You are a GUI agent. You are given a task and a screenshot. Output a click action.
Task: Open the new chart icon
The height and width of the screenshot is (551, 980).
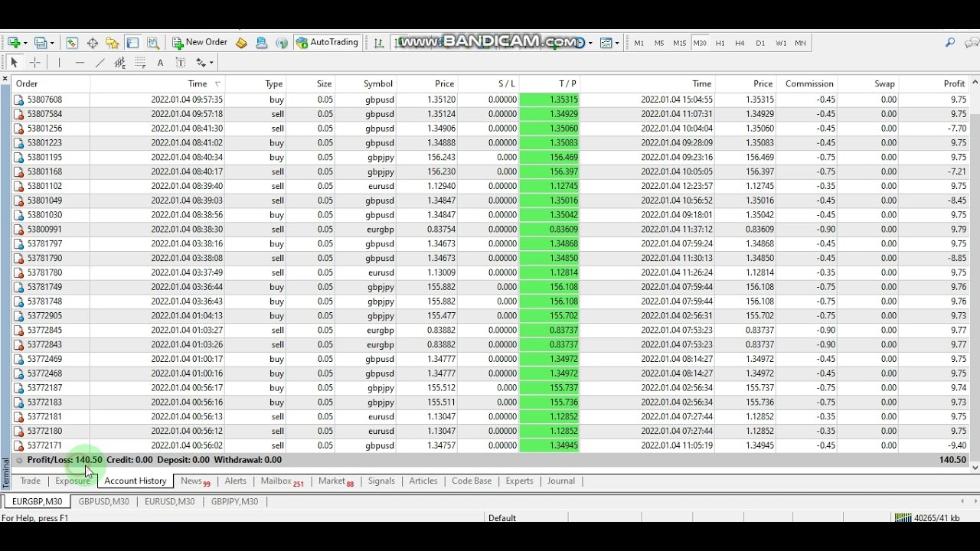pos(13,43)
